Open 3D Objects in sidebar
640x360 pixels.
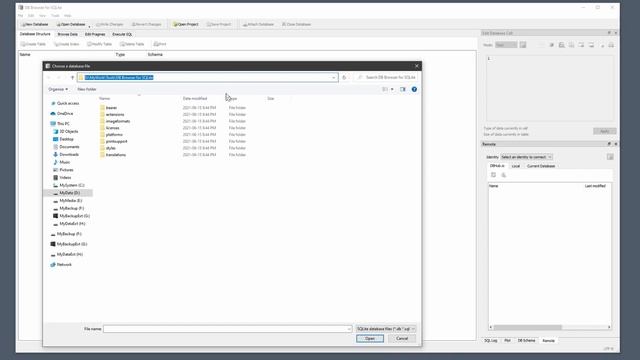coord(69,131)
